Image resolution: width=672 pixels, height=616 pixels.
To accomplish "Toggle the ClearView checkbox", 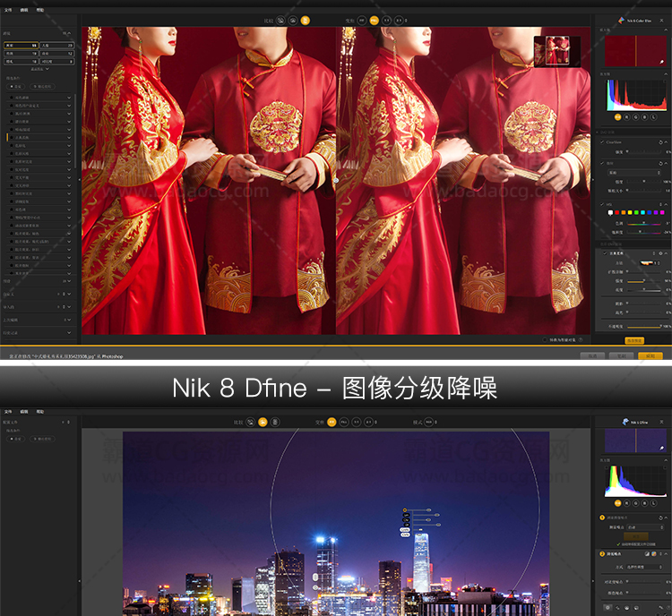I will click(602, 141).
